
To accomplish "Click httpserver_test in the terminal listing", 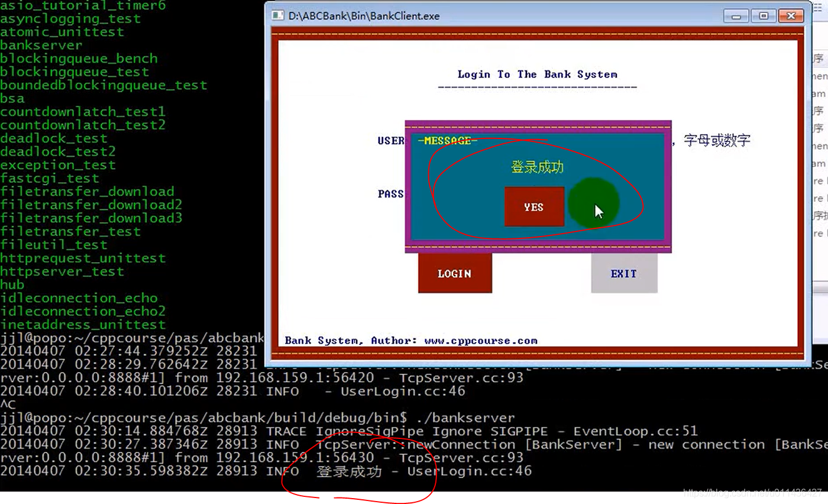I will click(62, 272).
